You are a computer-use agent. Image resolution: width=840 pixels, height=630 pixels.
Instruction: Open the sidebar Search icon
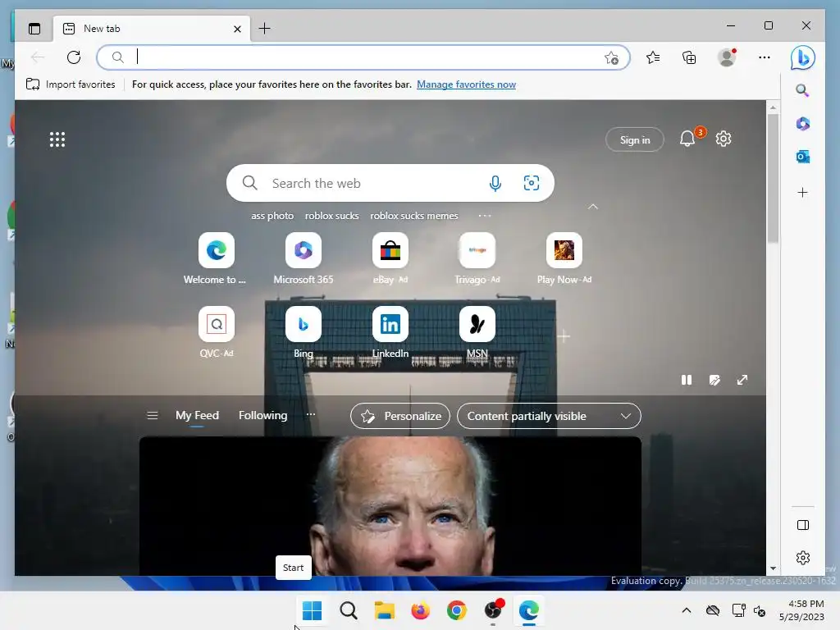click(802, 90)
